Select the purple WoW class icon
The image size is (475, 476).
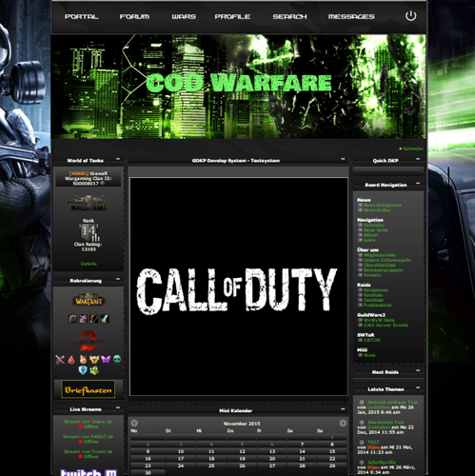pyautogui.click(x=83, y=319)
